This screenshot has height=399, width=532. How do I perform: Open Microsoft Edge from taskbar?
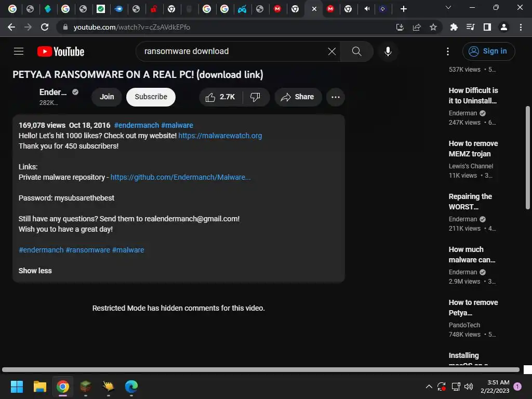coord(131,387)
